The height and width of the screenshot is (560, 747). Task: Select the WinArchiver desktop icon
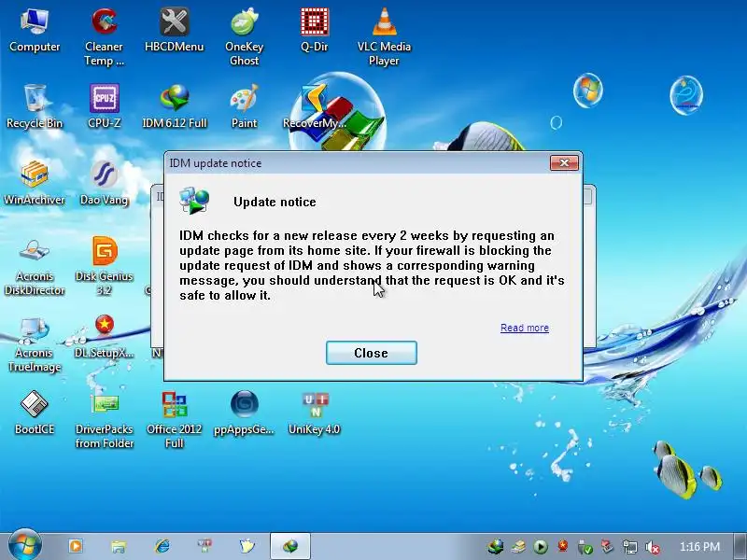tap(35, 183)
